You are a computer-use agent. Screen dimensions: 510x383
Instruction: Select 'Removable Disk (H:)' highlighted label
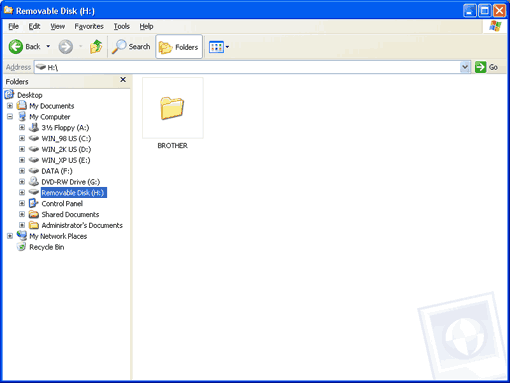pos(74,193)
